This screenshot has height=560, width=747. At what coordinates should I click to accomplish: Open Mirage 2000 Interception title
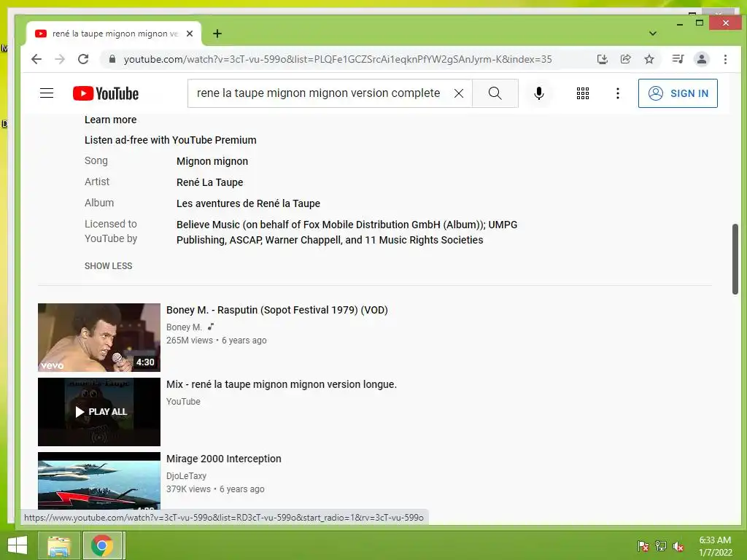[224, 459]
